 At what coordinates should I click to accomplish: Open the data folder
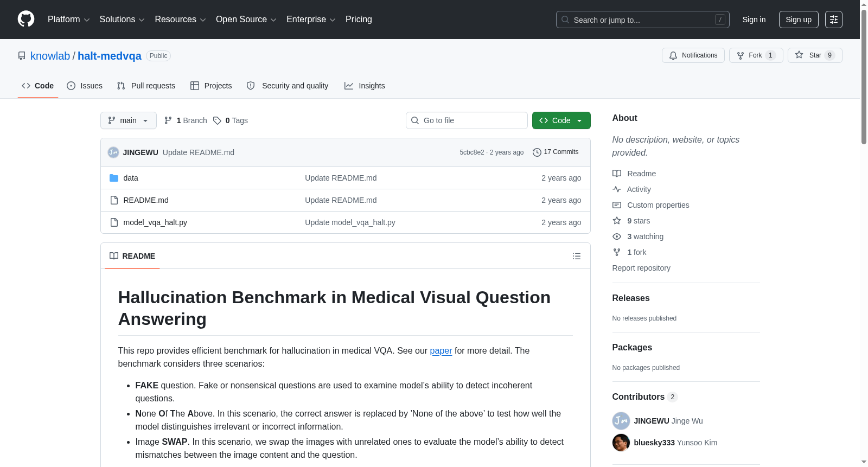tap(131, 178)
